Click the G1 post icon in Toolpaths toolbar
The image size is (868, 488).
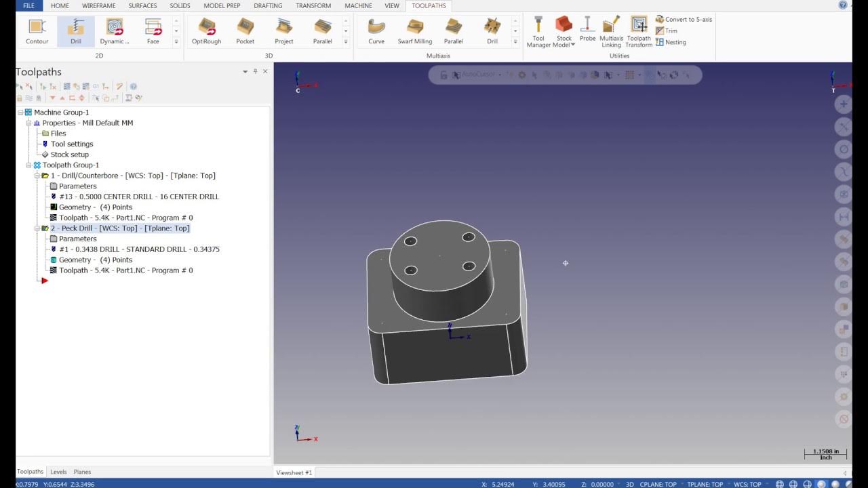pos(96,87)
